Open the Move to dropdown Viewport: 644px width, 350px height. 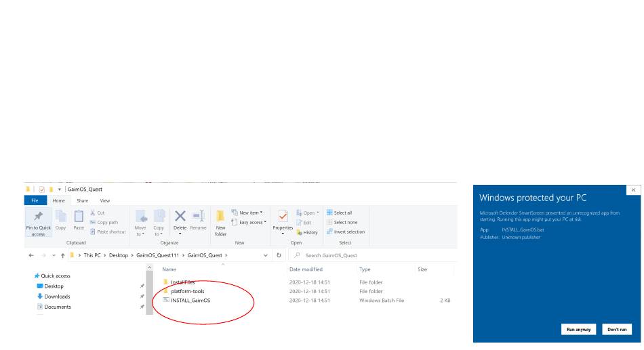(x=140, y=231)
